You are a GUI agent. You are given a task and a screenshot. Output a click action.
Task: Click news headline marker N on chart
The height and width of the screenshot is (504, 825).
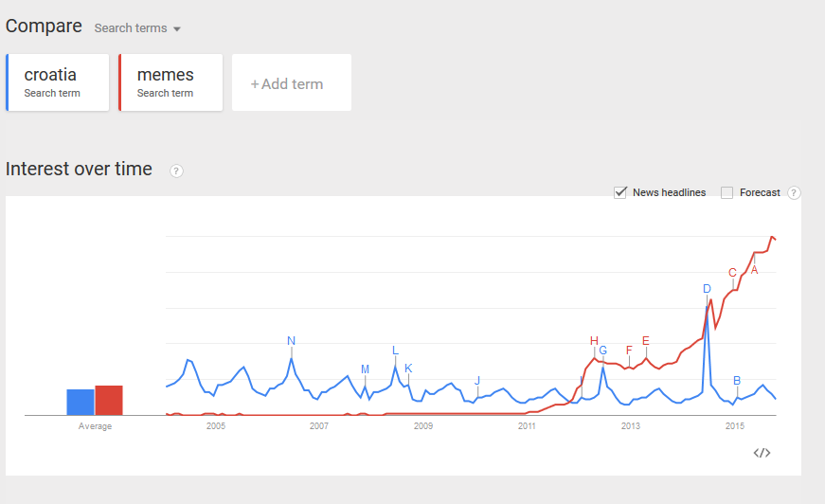coord(292,341)
